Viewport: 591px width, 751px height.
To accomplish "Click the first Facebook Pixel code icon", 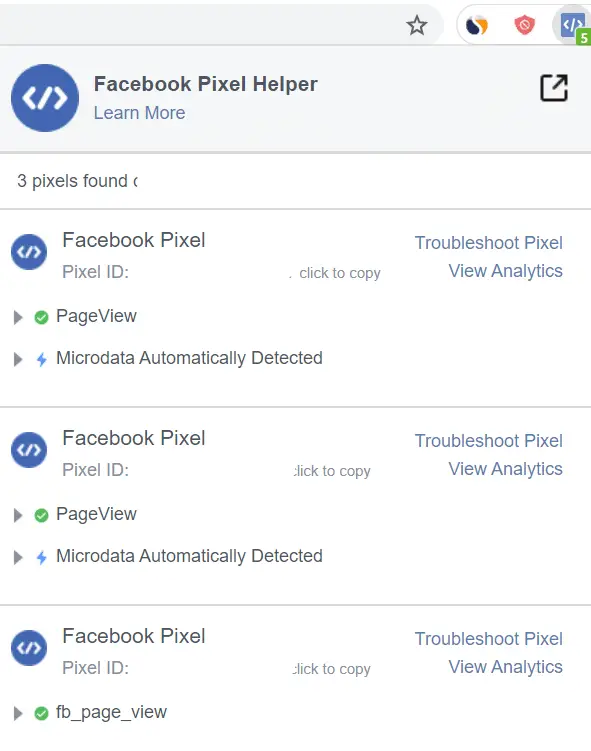I will tap(29, 252).
